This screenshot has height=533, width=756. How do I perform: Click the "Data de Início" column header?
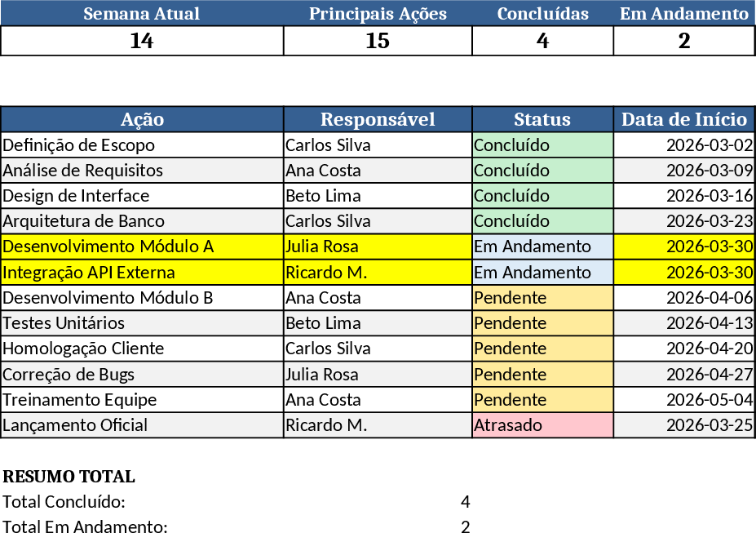684,119
